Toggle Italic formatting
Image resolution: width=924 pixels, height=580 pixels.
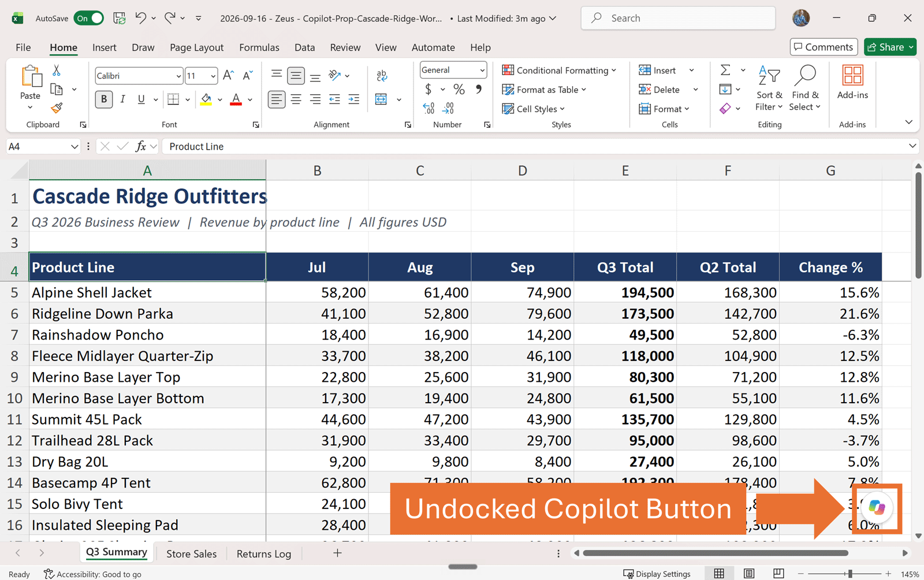122,99
